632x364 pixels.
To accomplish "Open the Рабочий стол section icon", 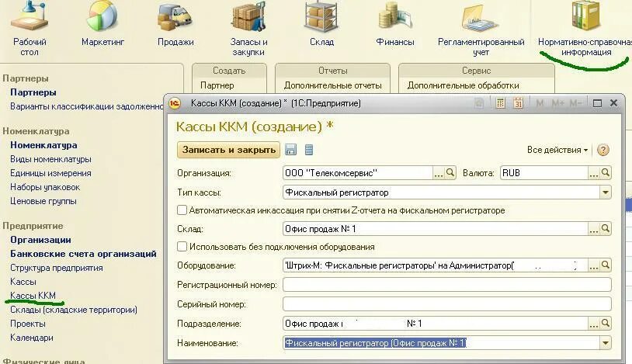I will (x=29, y=16).
